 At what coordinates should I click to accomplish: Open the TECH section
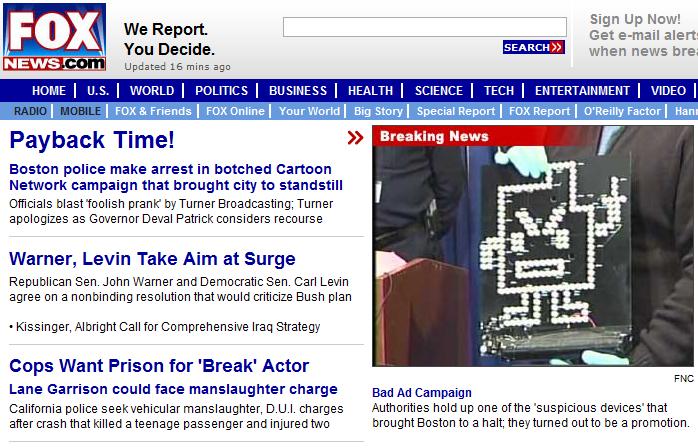pyautogui.click(x=499, y=91)
